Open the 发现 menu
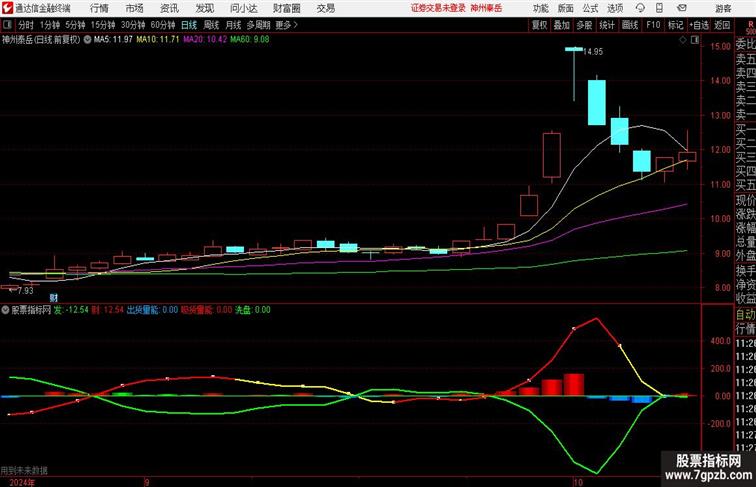The image size is (756, 487). [x=204, y=8]
